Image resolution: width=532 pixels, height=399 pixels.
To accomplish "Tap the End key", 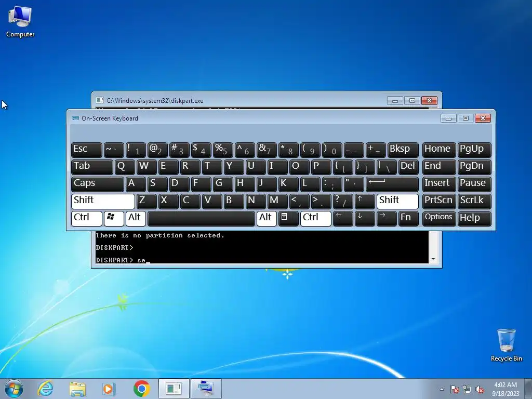I will pos(438,167).
